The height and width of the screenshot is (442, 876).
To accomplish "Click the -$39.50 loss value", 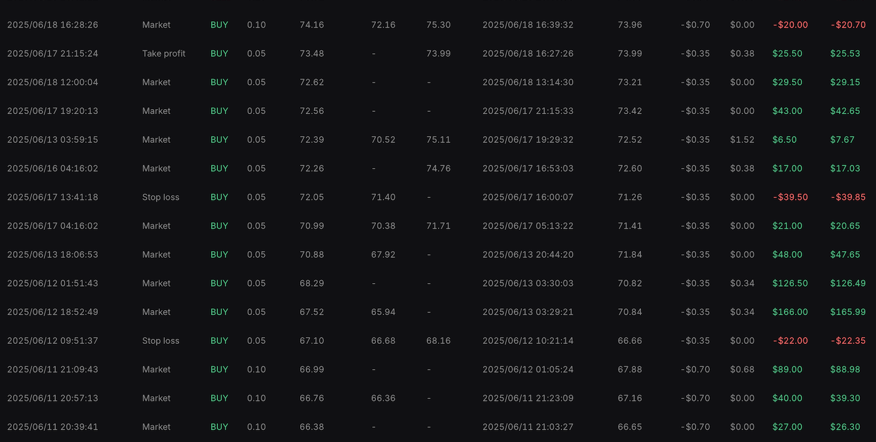I will tap(790, 197).
